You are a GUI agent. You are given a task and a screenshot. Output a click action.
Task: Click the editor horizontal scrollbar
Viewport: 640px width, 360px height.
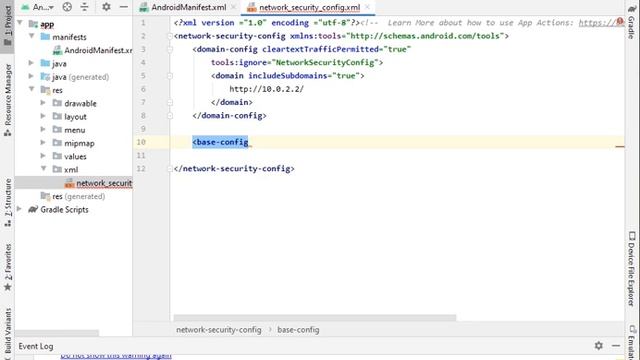[315, 318]
